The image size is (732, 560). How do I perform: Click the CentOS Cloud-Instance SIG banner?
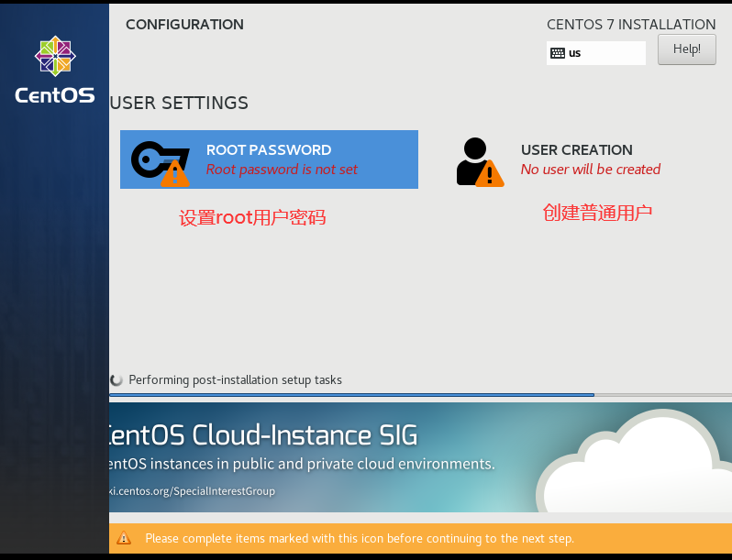pos(421,457)
